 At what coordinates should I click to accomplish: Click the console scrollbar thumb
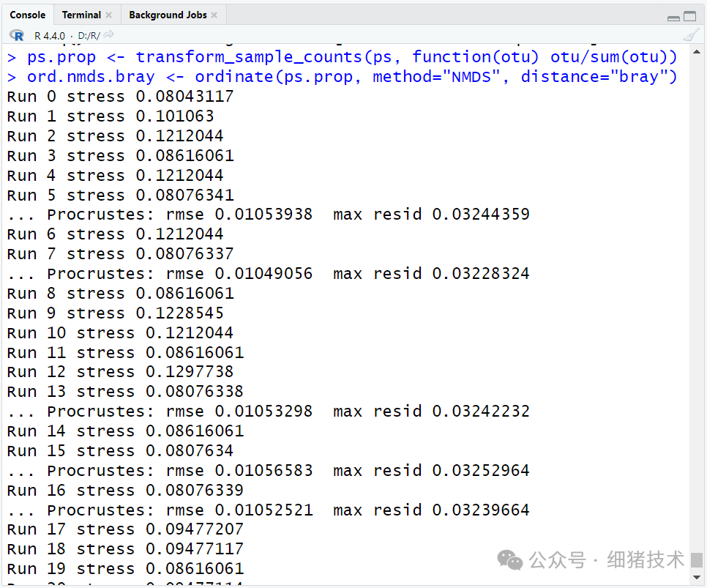tap(697, 559)
